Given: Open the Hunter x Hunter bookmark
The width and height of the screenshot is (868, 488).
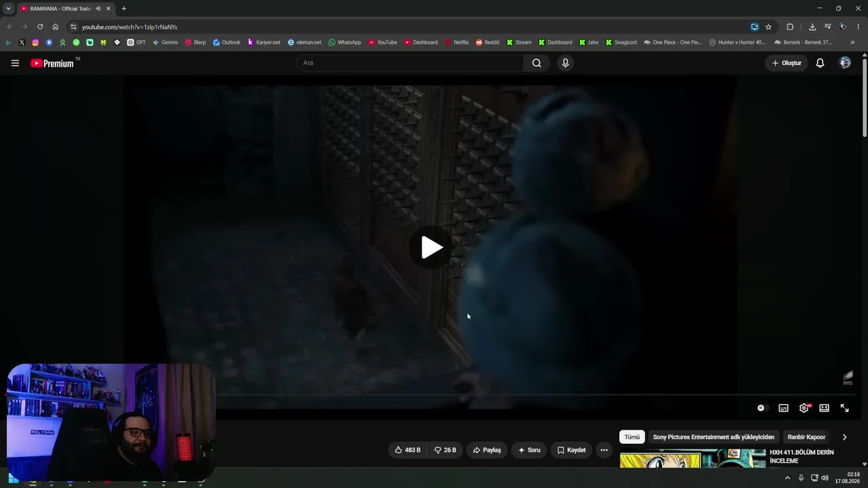Looking at the screenshot, I should coord(737,42).
